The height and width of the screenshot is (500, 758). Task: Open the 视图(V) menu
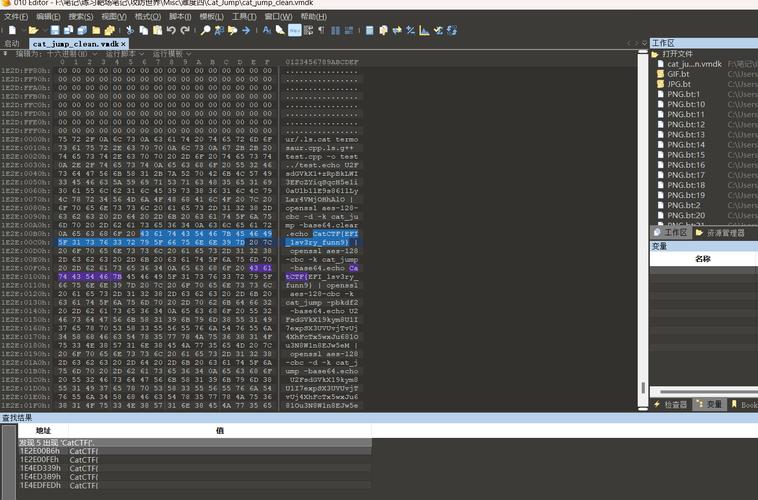114,16
